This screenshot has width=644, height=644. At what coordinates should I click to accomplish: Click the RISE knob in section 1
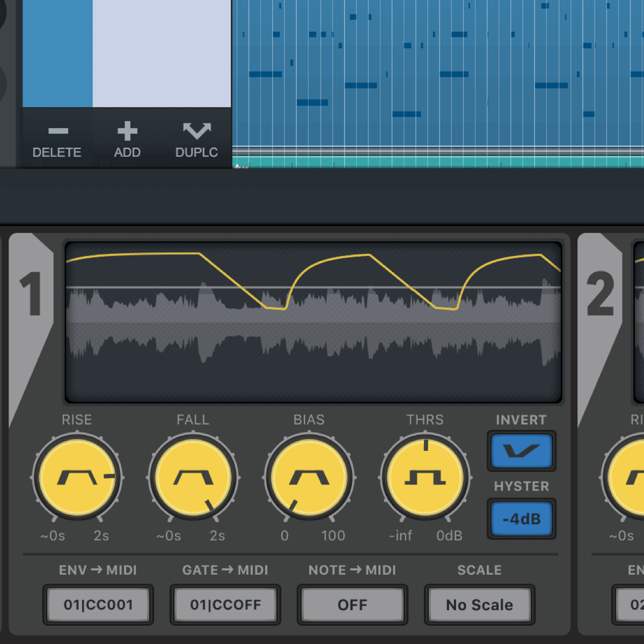77,477
